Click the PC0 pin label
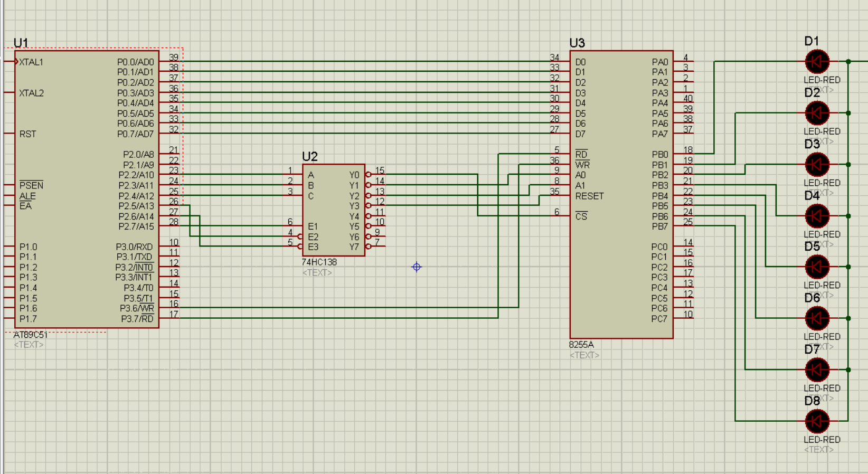 point(659,247)
